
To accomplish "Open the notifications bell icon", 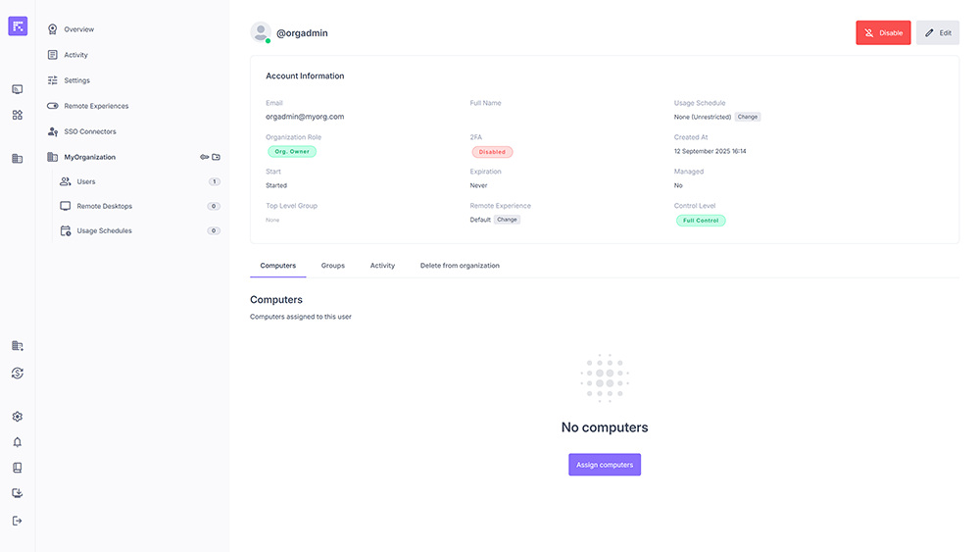I will pos(18,442).
